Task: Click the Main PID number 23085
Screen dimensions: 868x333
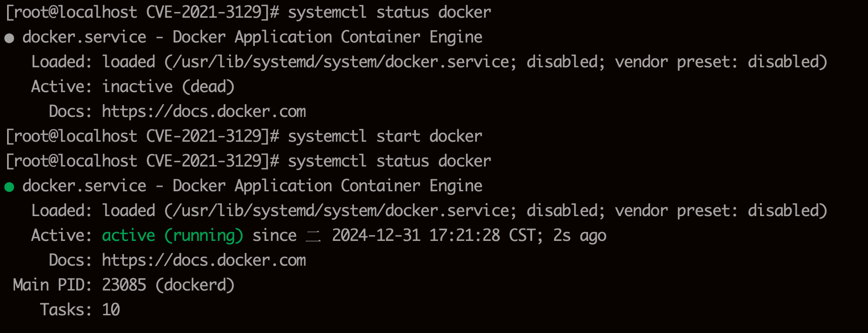Action: [x=124, y=285]
